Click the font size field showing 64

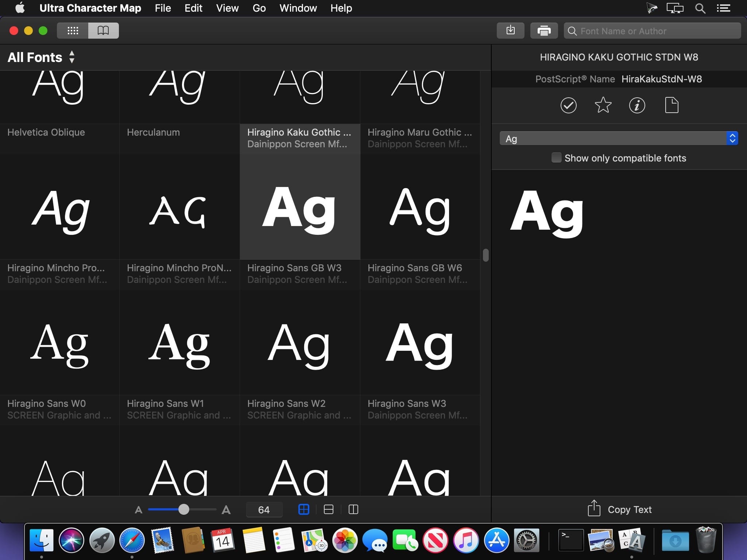pos(264,510)
